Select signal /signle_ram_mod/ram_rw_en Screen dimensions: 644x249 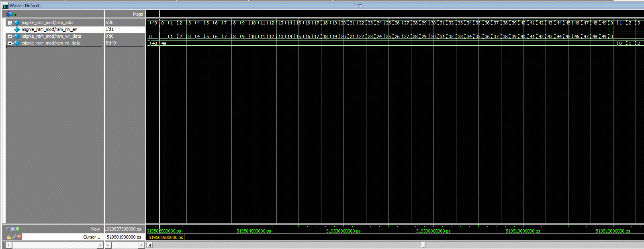tap(49, 30)
